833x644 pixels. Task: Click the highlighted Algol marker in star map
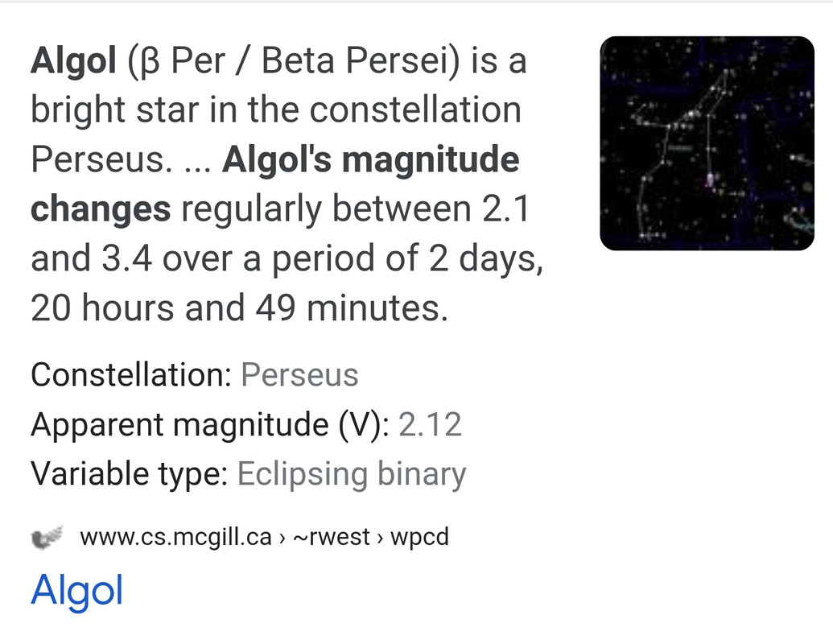pyautogui.click(x=710, y=180)
